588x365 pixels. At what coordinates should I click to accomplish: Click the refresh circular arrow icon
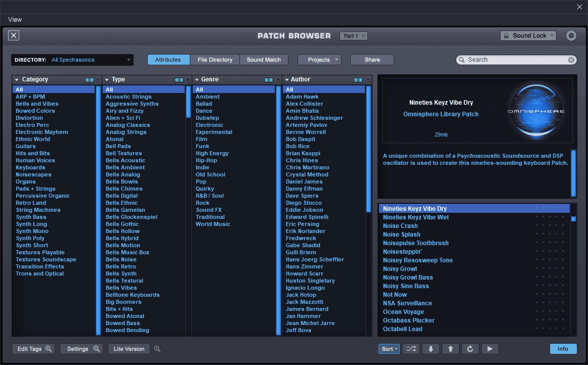pos(470,349)
